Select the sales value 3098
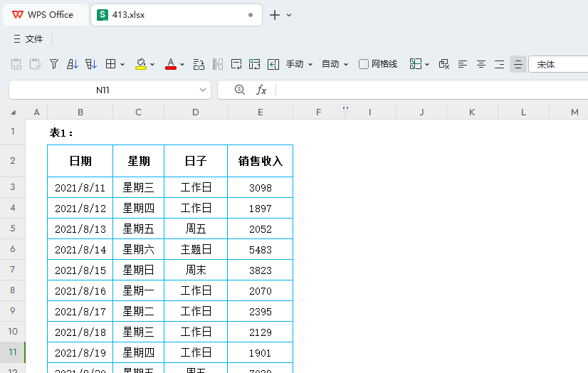588x373 pixels. 261,187
